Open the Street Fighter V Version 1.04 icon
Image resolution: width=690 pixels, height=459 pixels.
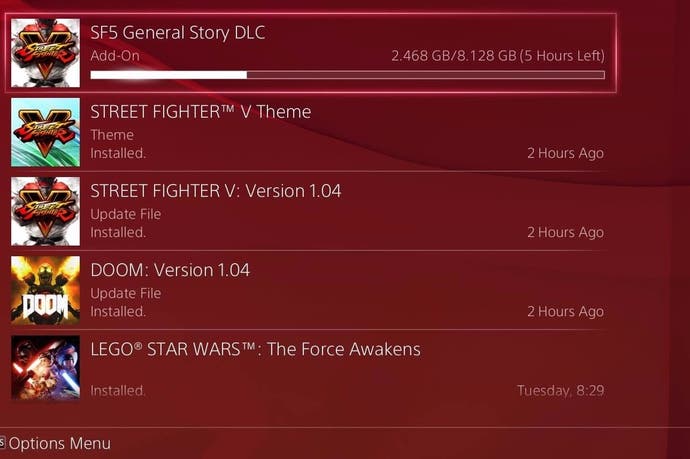[45, 211]
